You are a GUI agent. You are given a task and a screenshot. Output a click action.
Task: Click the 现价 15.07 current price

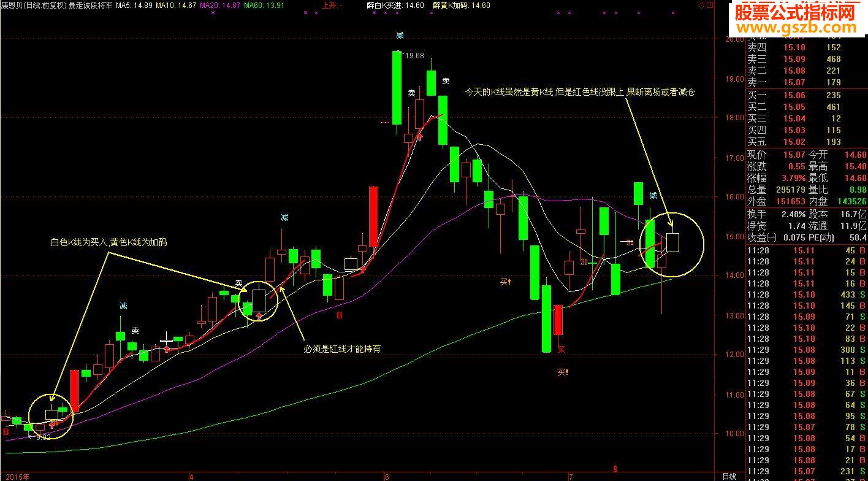(794, 155)
